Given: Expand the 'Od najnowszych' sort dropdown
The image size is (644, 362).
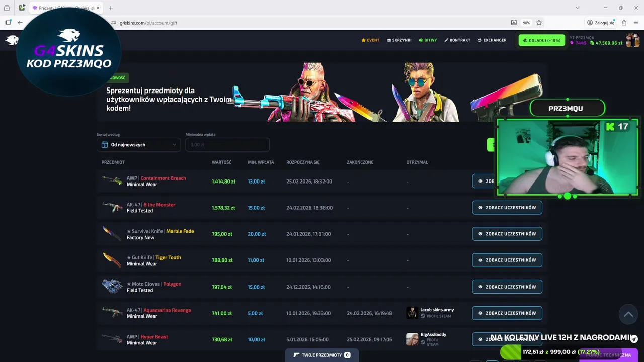Looking at the screenshot, I should (x=138, y=145).
